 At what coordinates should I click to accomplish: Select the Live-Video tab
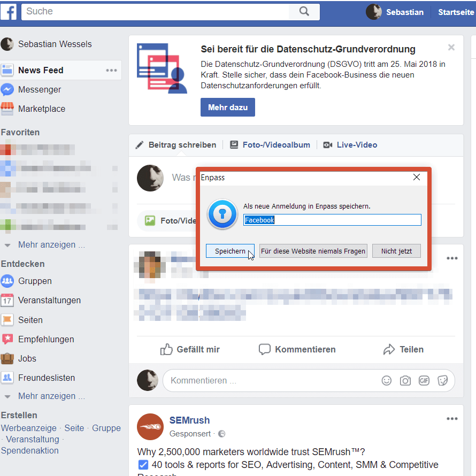point(350,145)
